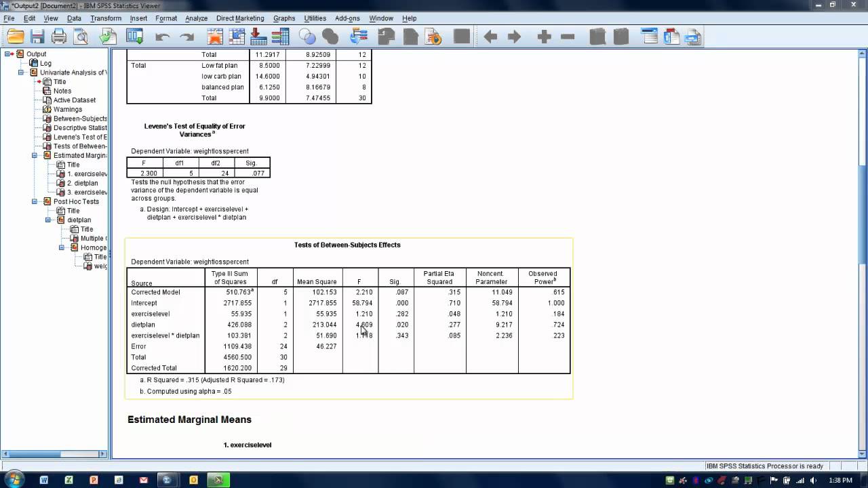Screen dimensions: 868x488
Task: Click the Demote right-arrow toolbar icon
Action: tap(514, 37)
